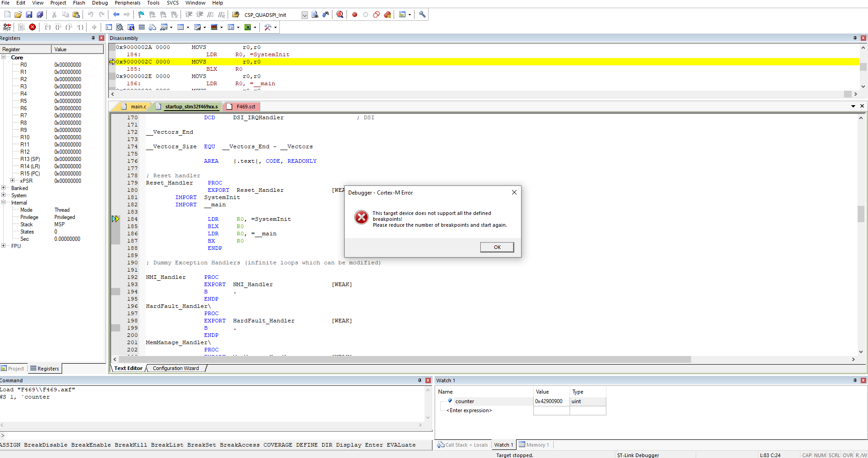Open the CSP_QUADSPI_Init find dropdown
The height and width of the screenshot is (458, 868).
point(304,15)
